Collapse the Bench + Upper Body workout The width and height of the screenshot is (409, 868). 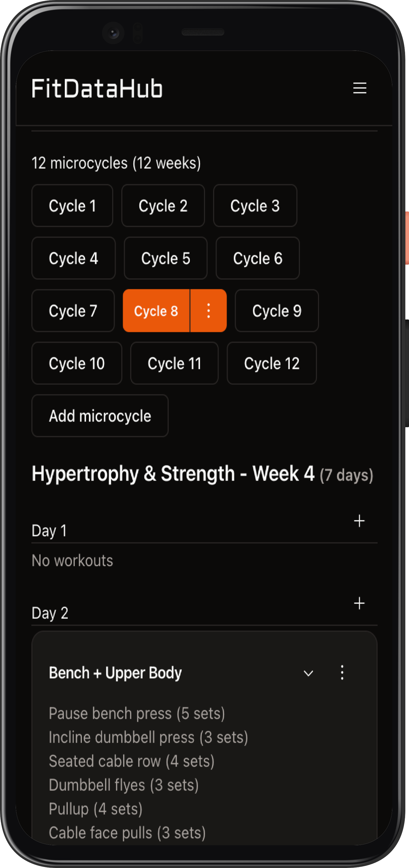pos(308,673)
